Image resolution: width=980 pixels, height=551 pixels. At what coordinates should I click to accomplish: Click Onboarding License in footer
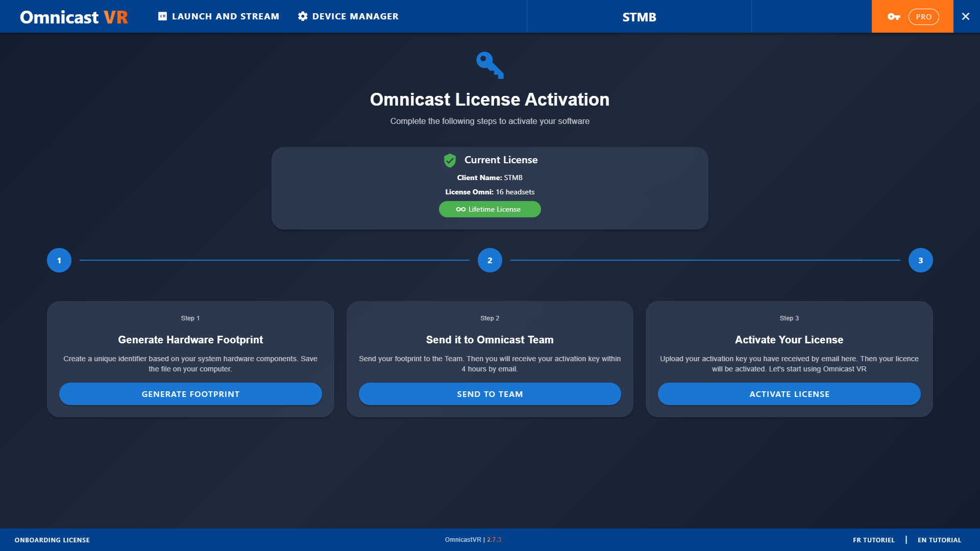tap(52, 540)
